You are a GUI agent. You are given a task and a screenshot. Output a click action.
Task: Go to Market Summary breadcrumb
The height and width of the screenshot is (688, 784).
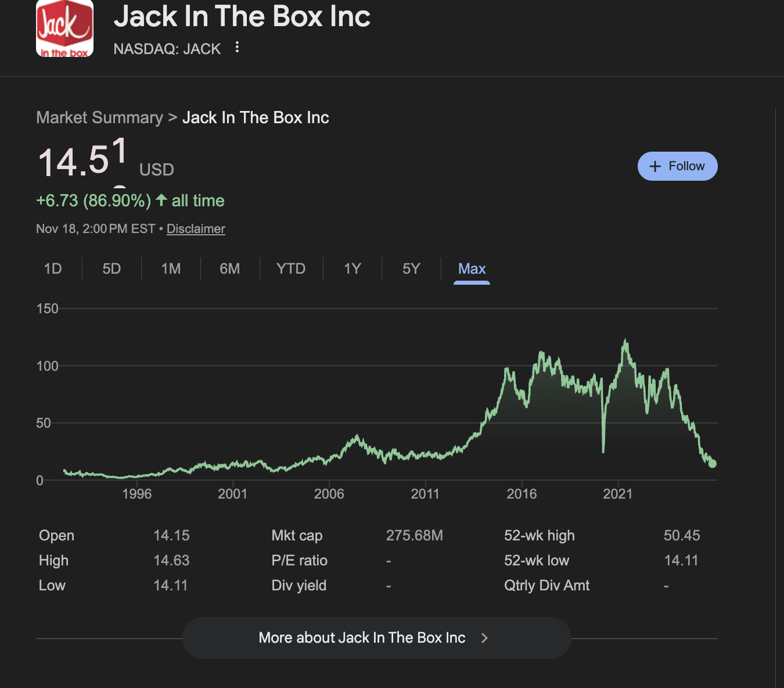click(99, 117)
